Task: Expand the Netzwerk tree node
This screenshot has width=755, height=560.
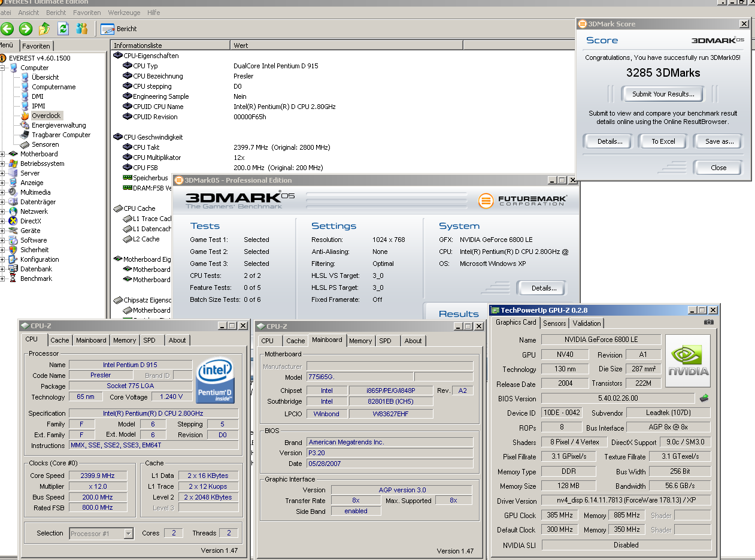Action: 3,211
